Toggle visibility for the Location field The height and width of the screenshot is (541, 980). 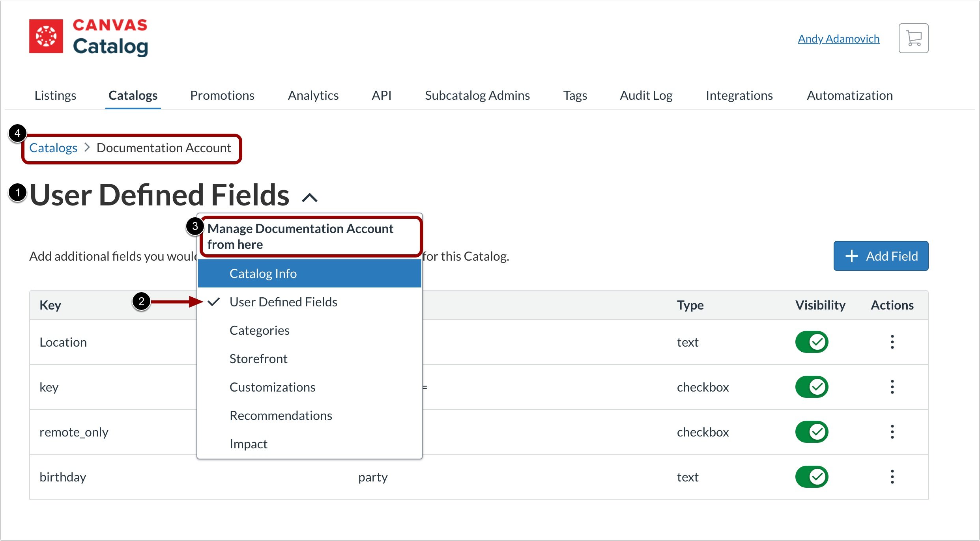click(x=811, y=342)
